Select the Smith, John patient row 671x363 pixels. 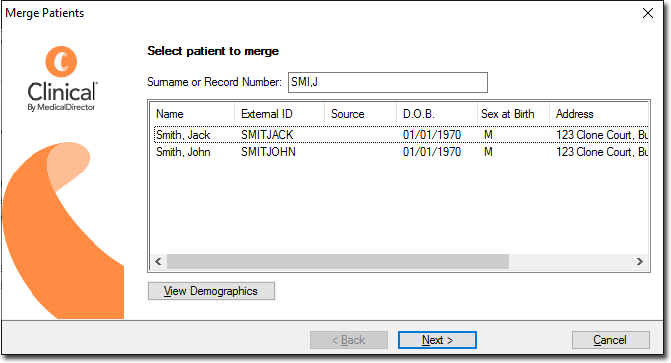401,152
